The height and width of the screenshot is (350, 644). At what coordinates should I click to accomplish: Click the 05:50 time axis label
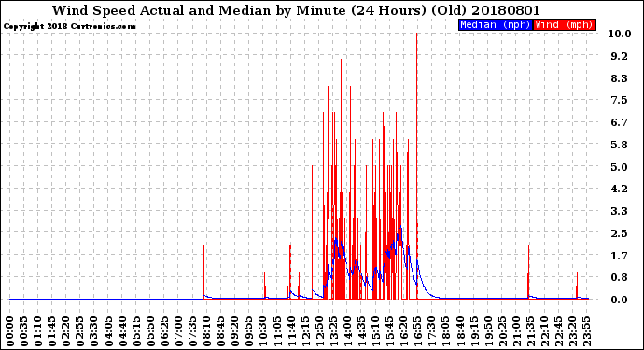[x=150, y=331]
